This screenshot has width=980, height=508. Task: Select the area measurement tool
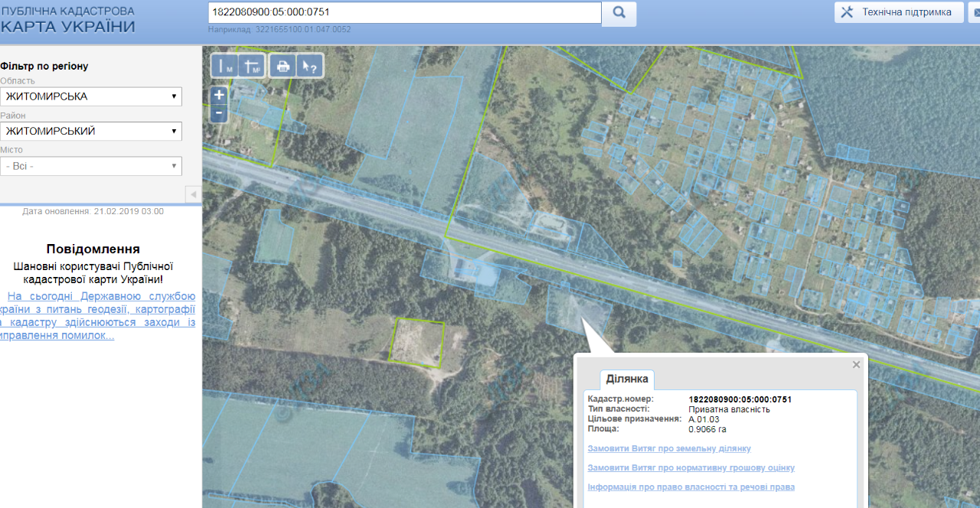(252, 66)
